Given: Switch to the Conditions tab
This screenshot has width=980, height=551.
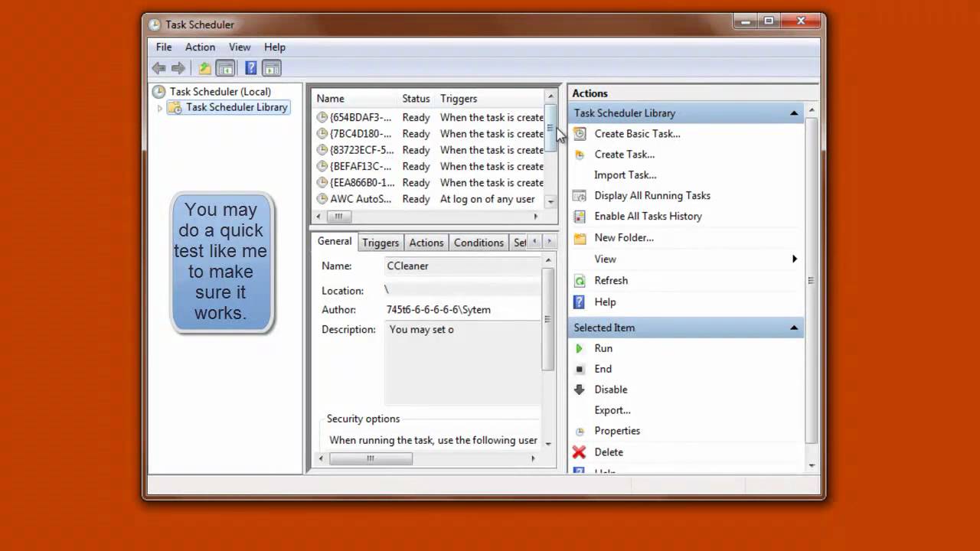Looking at the screenshot, I should point(479,243).
